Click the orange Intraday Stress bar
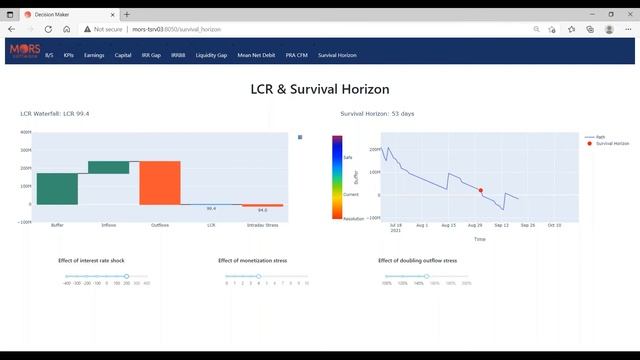The height and width of the screenshot is (360, 640). click(262, 205)
